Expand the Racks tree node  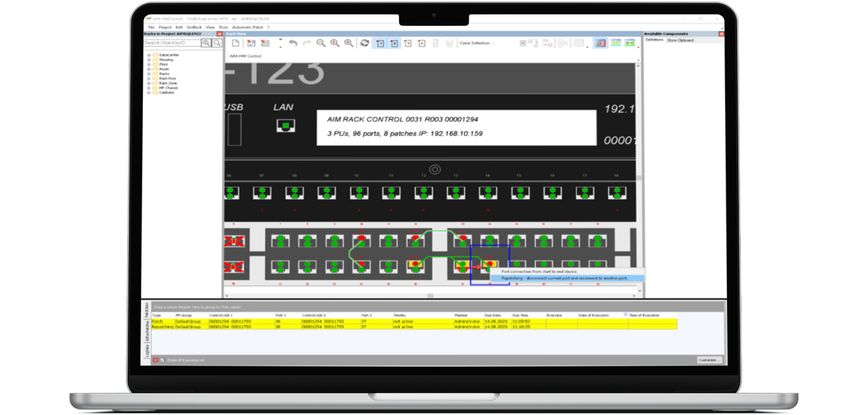click(x=149, y=74)
